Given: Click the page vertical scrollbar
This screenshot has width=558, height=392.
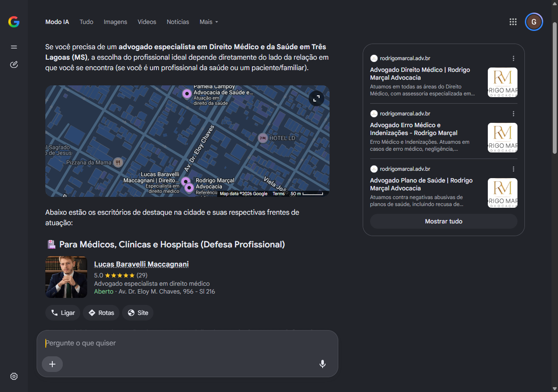Looking at the screenshot, I should tap(555, 87).
